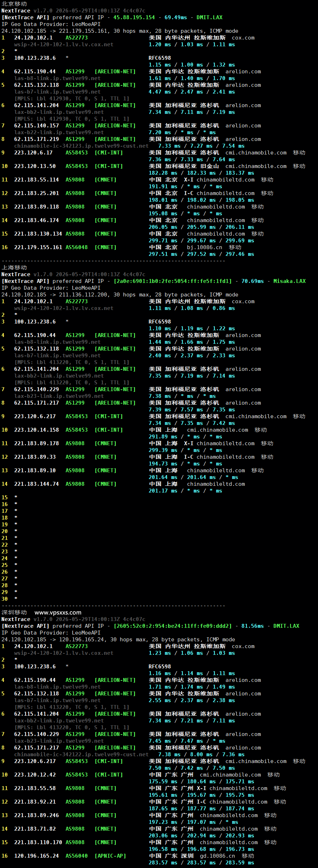Select hop IP 221.183.110.170
Image resolution: width=318 pixels, height=868 pixels.
[x=38, y=842]
